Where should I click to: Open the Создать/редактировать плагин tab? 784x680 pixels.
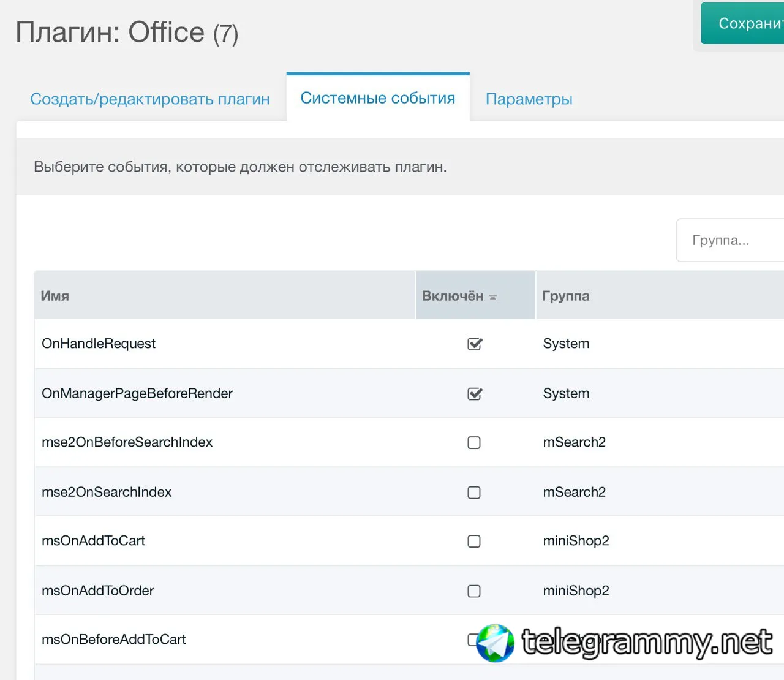(150, 99)
